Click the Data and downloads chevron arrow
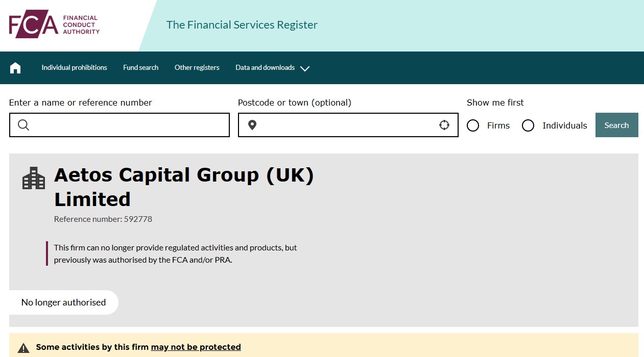644x357 pixels. click(305, 68)
